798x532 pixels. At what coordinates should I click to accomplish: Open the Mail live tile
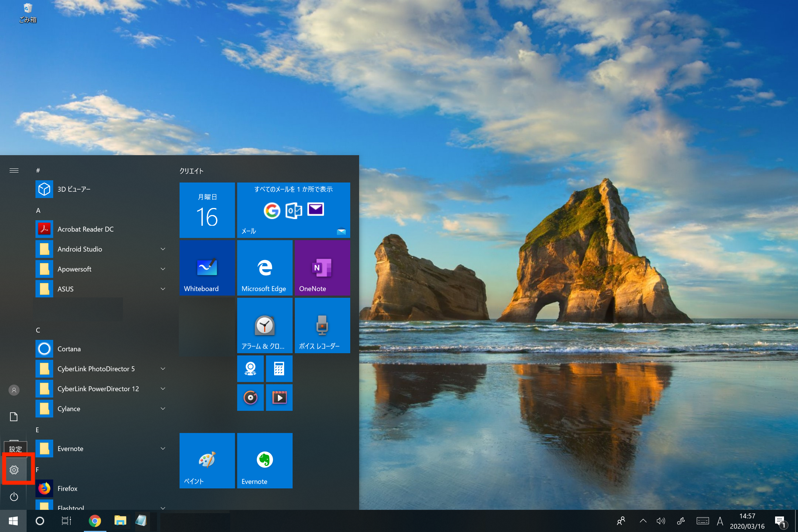tap(293, 210)
